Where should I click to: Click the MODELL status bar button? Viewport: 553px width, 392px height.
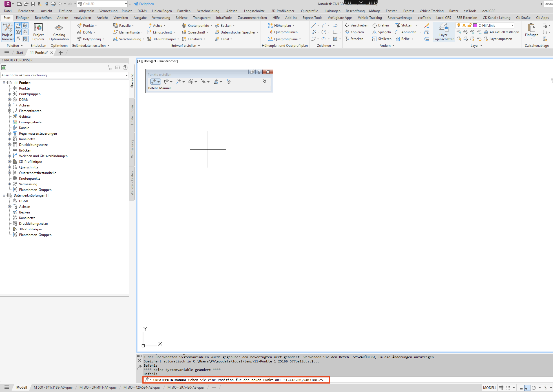click(x=490, y=388)
